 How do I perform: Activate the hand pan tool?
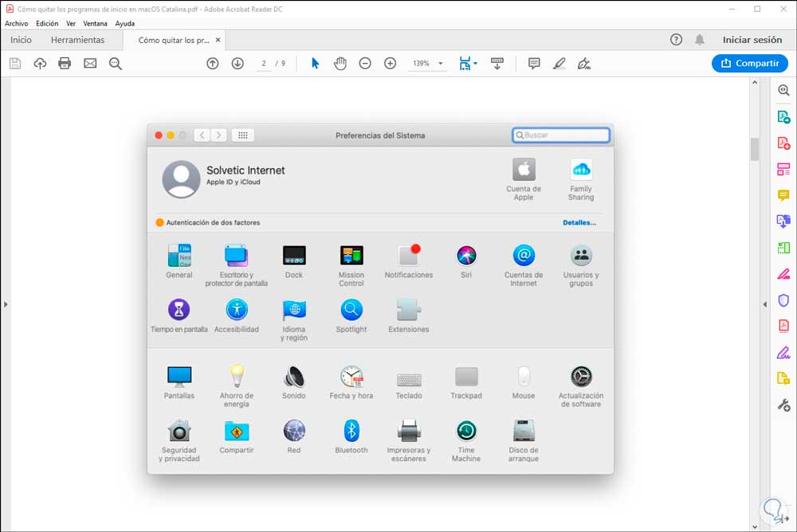point(340,64)
